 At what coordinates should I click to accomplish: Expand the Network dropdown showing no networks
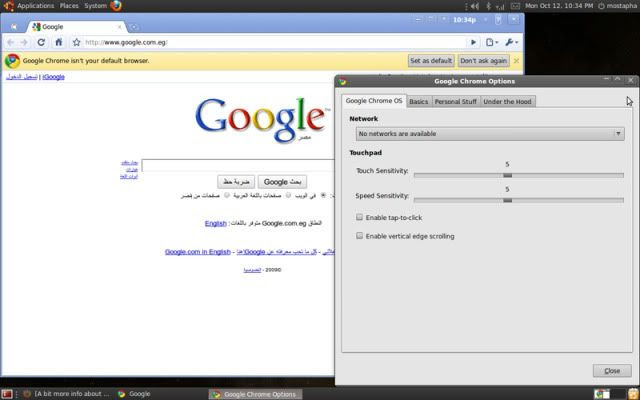tap(490, 134)
